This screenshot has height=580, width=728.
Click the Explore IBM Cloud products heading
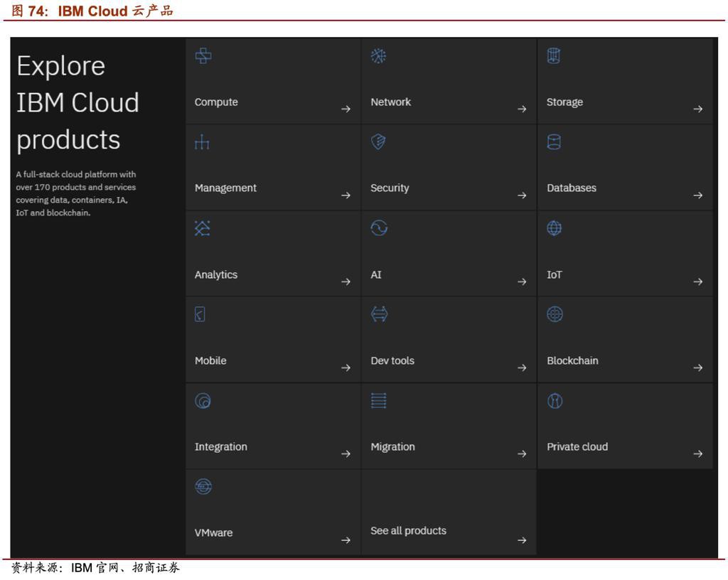click(77, 102)
